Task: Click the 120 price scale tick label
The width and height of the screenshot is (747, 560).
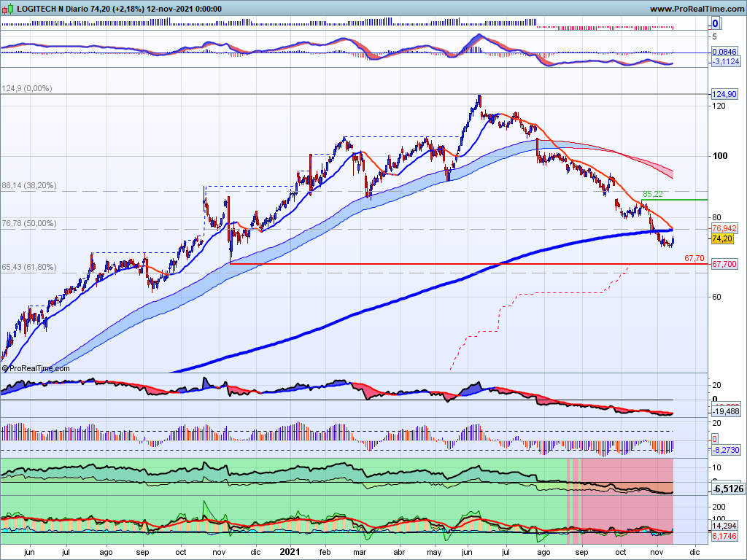Action: pos(719,106)
